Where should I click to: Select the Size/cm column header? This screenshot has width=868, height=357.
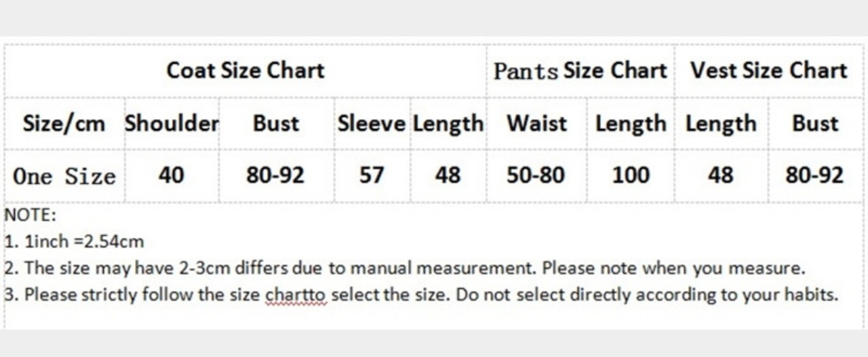pyautogui.click(x=64, y=123)
